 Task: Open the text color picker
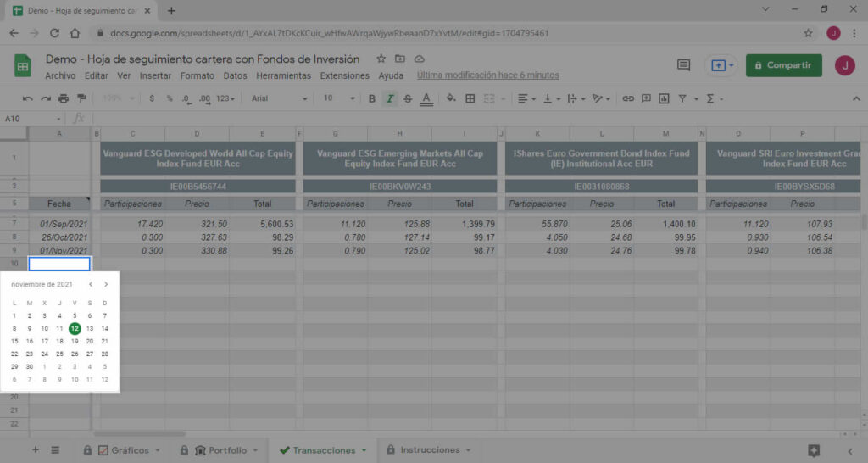point(426,98)
